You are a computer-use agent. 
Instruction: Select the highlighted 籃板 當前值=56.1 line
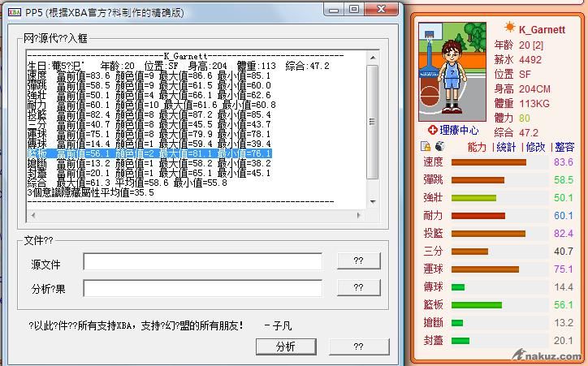[x=149, y=153]
